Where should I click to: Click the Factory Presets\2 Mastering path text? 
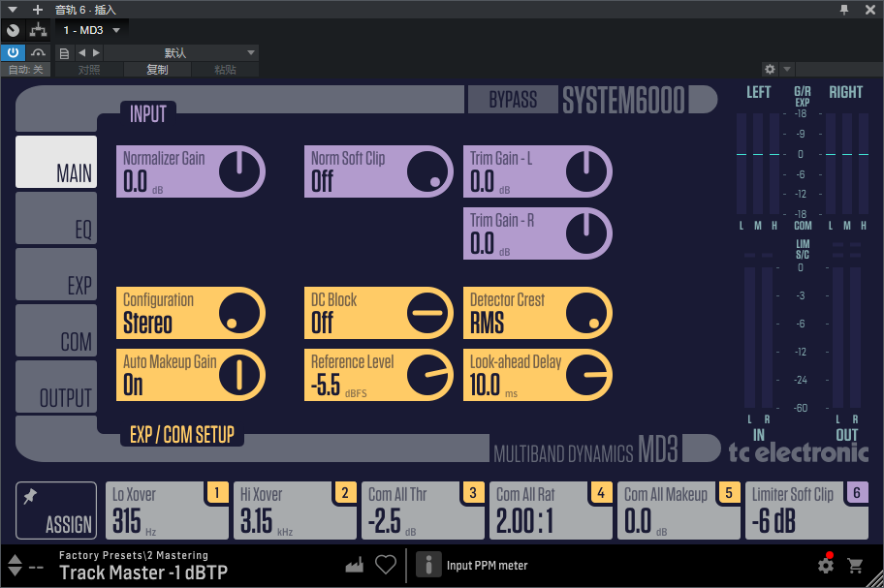click(134, 555)
